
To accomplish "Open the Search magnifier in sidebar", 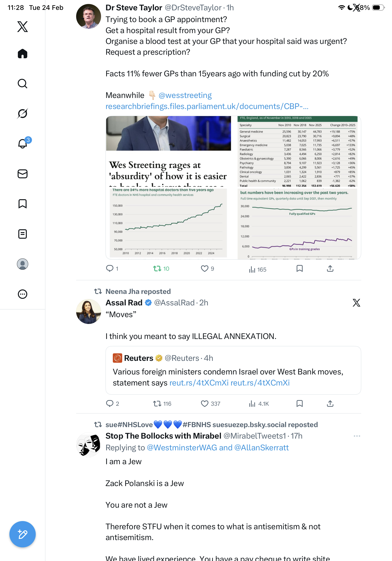I will click(23, 84).
